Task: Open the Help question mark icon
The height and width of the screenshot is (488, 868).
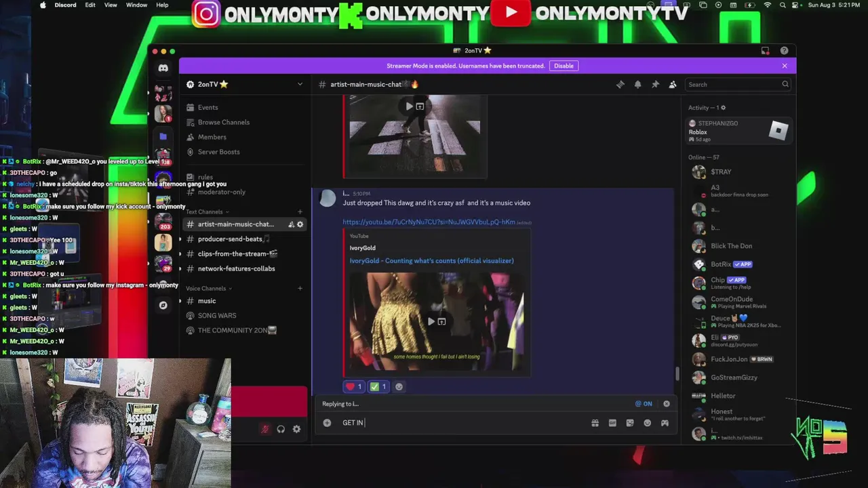Action: click(784, 51)
